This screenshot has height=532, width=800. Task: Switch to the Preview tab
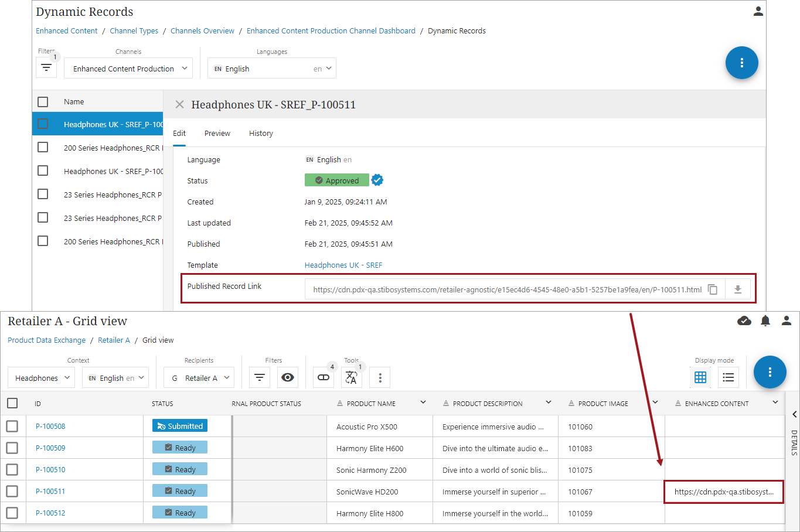point(217,134)
